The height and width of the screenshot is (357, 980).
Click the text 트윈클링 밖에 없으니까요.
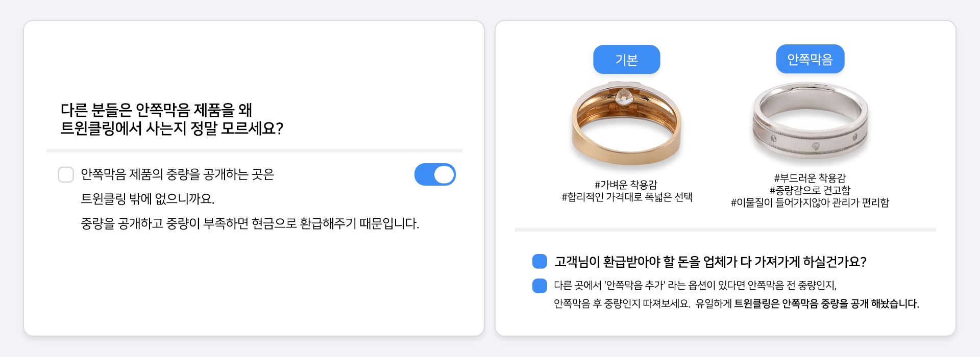(148, 198)
